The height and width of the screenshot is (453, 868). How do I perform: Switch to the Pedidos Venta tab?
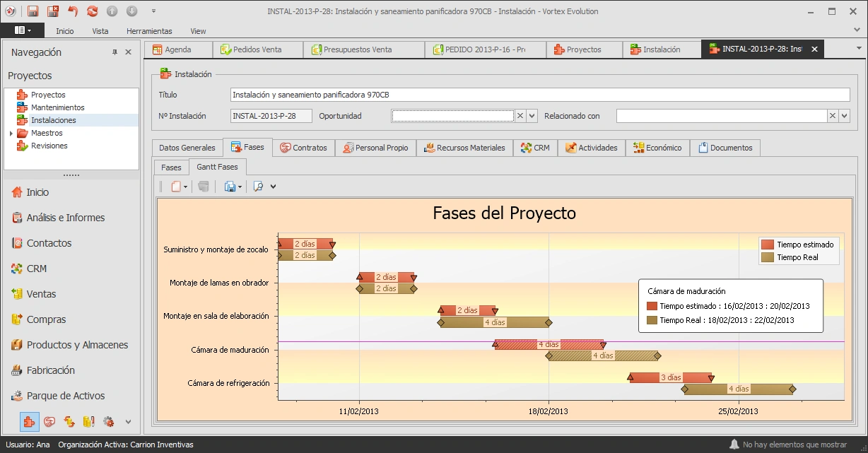[x=258, y=49]
